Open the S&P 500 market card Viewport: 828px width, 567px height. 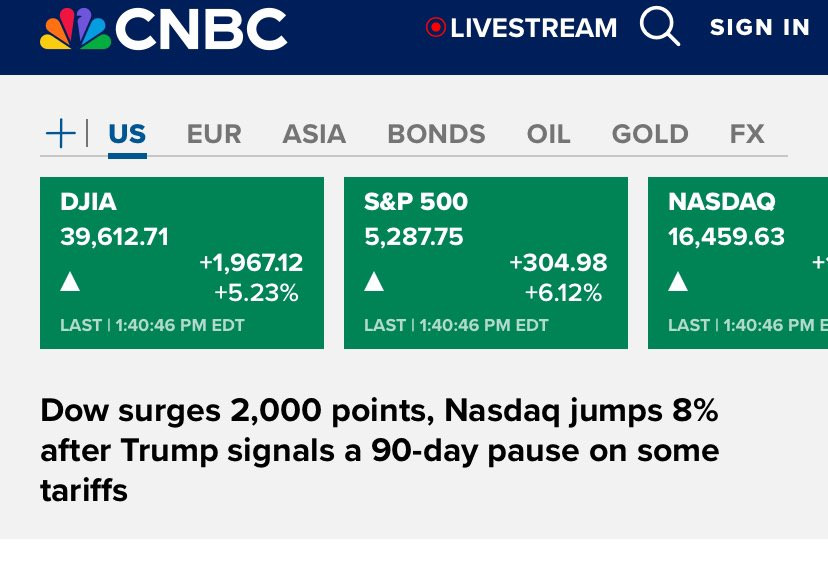486,263
